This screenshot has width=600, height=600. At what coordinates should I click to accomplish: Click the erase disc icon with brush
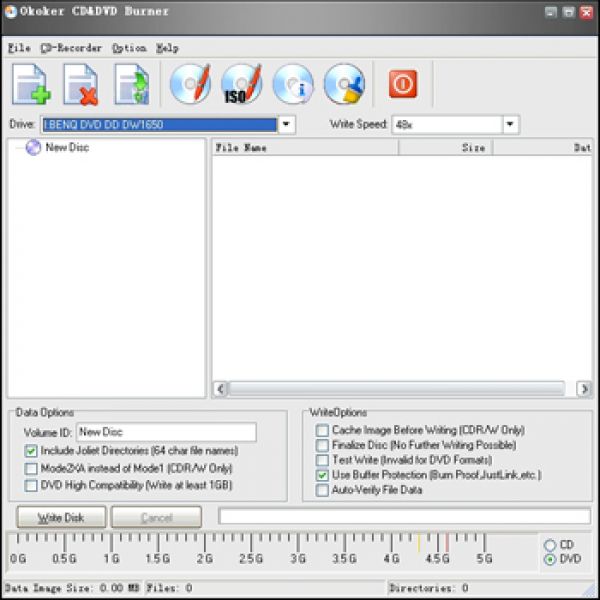(344, 83)
